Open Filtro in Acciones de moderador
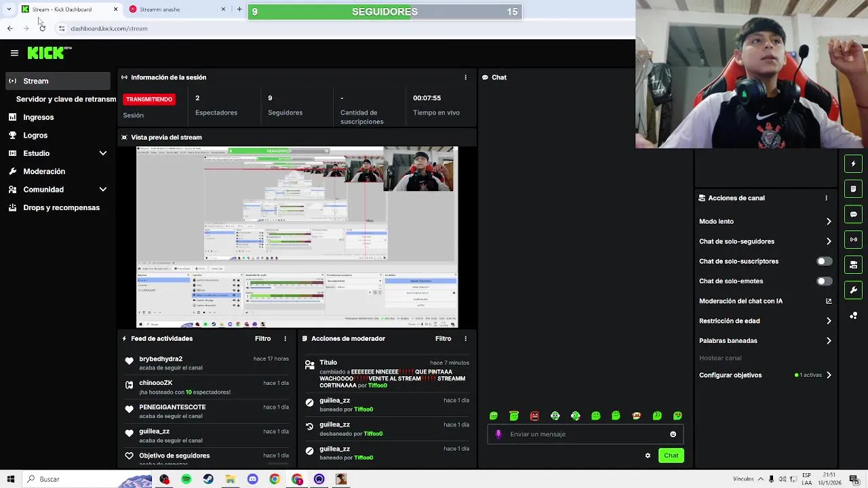The image size is (868, 488). pos(443,338)
